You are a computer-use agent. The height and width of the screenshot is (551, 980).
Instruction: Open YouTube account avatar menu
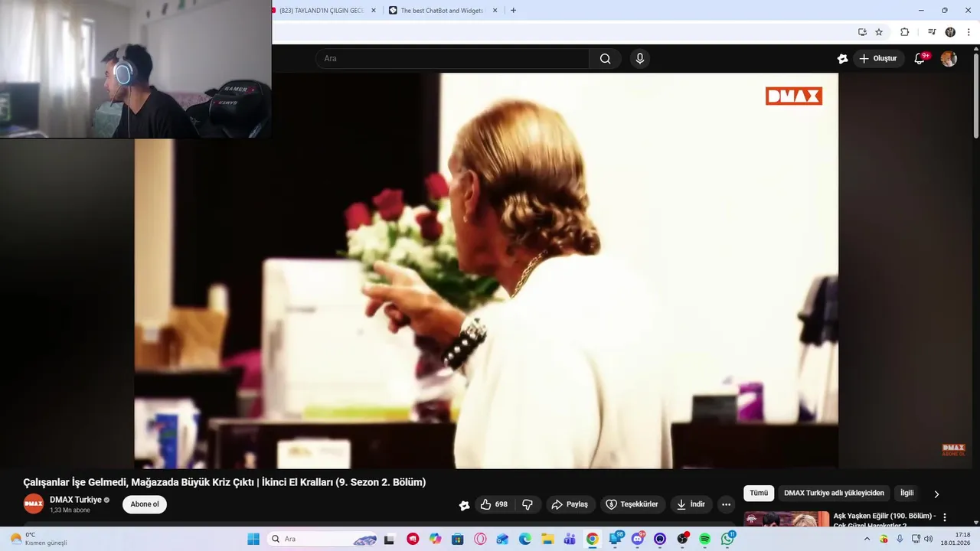(949, 58)
